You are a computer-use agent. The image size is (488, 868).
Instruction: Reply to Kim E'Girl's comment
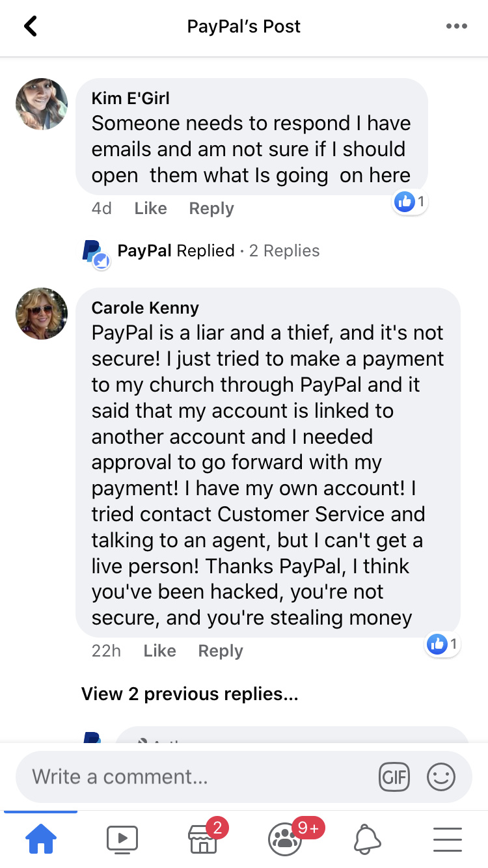click(211, 208)
